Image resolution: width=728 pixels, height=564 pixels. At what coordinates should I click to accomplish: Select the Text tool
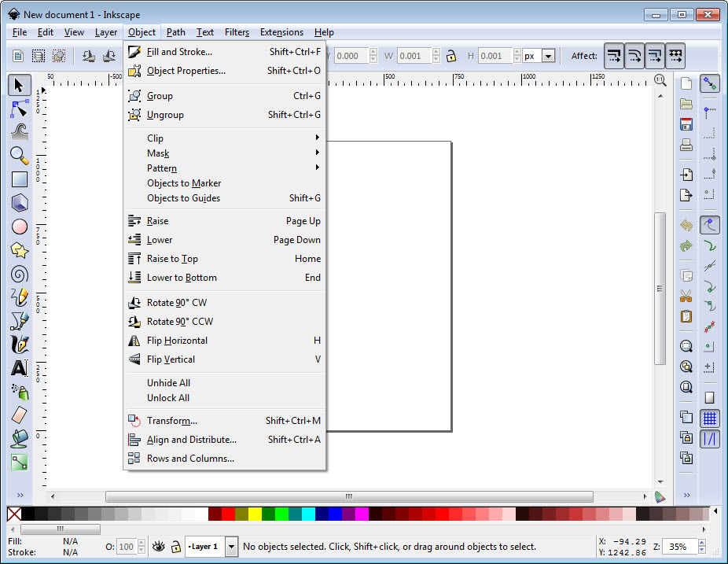pos(19,368)
